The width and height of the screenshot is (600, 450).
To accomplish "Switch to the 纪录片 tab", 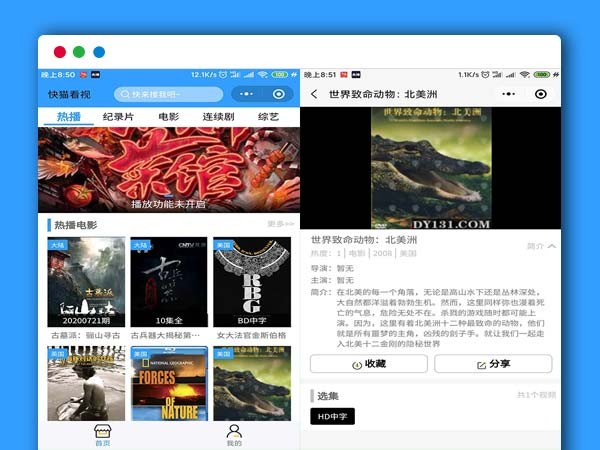I will (119, 117).
